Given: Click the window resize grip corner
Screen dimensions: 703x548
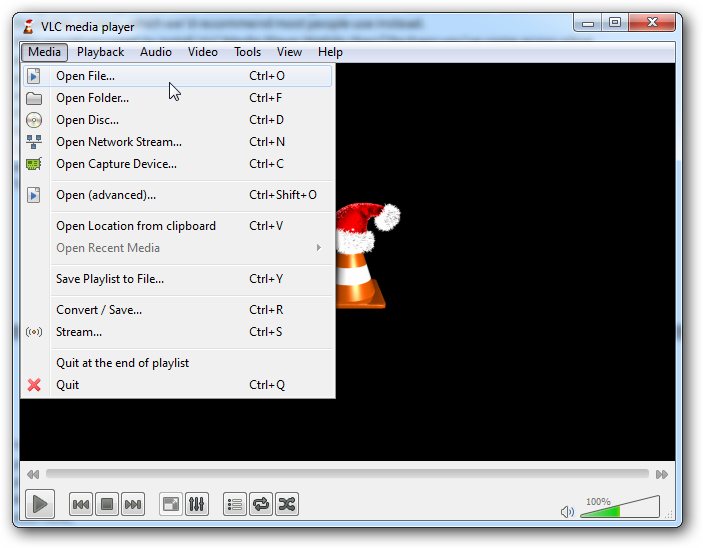Looking at the screenshot, I should click(x=669, y=515).
